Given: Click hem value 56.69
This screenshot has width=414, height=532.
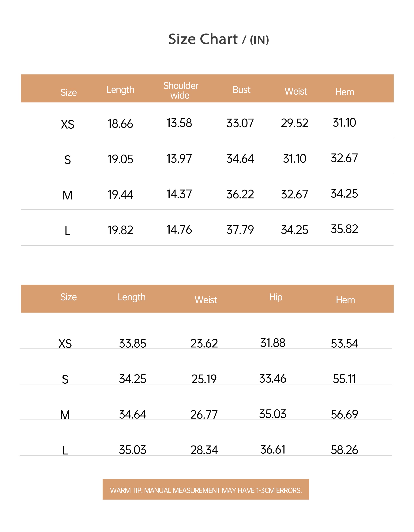Looking at the screenshot, I should coord(344,414).
